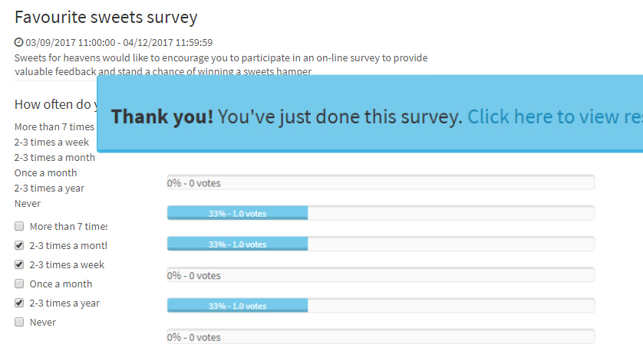This screenshot has height=364, width=643.
Task: Click the second 33% - 1.0 votes bar
Action: pyautogui.click(x=381, y=244)
